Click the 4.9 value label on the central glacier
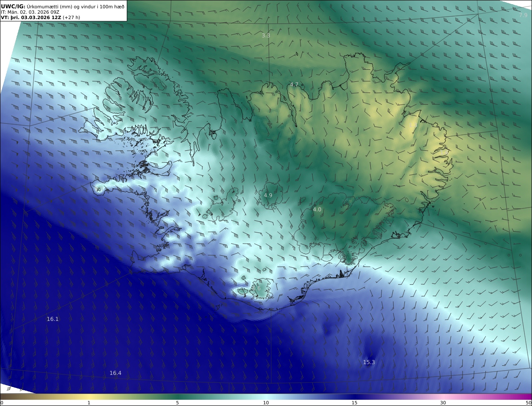Image resolution: width=532 pixels, height=406 pixels. click(268, 195)
